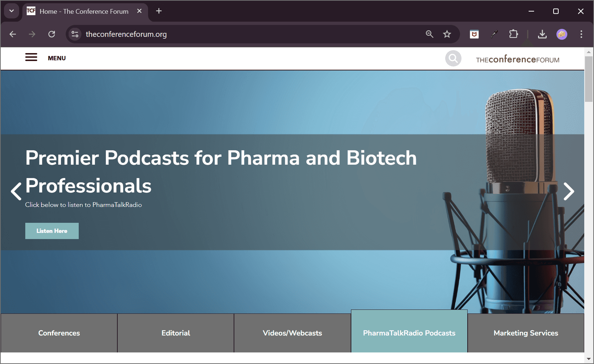
Task: Open the Conferences tab
Action: [59, 333]
